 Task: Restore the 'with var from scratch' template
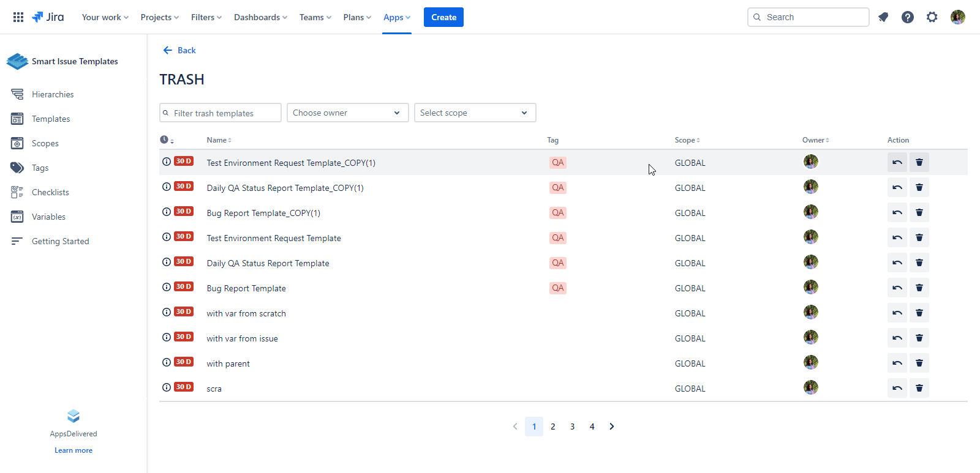pyautogui.click(x=897, y=313)
